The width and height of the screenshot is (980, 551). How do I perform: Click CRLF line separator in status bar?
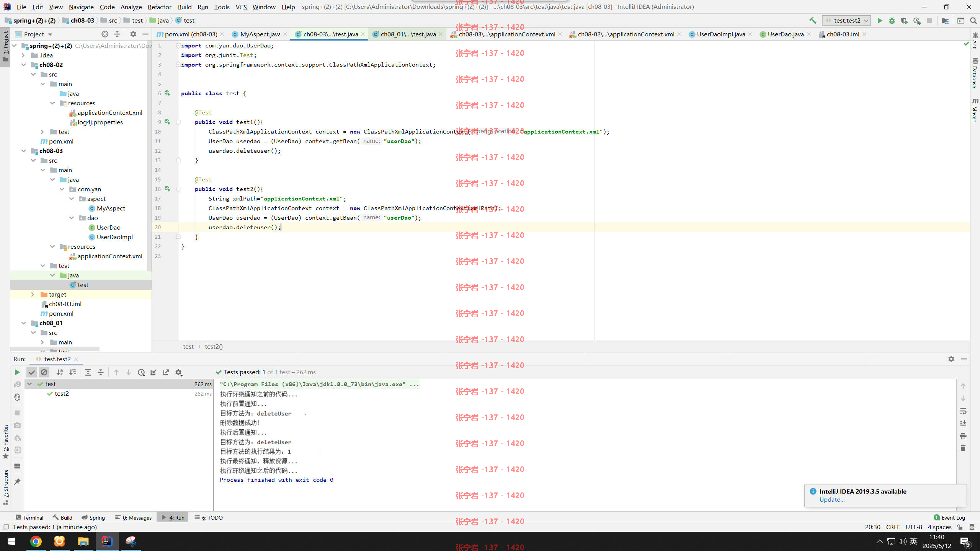click(893, 527)
